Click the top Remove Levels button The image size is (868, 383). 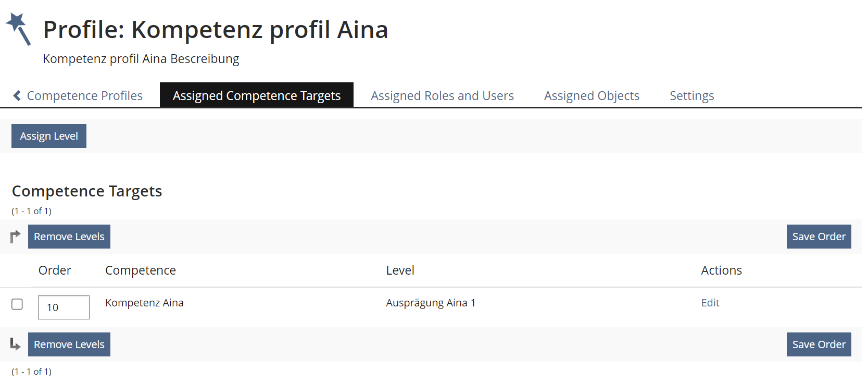click(x=69, y=237)
